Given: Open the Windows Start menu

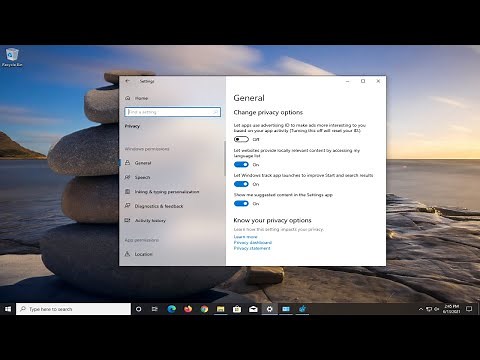Looking at the screenshot, I should click(x=8, y=309).
